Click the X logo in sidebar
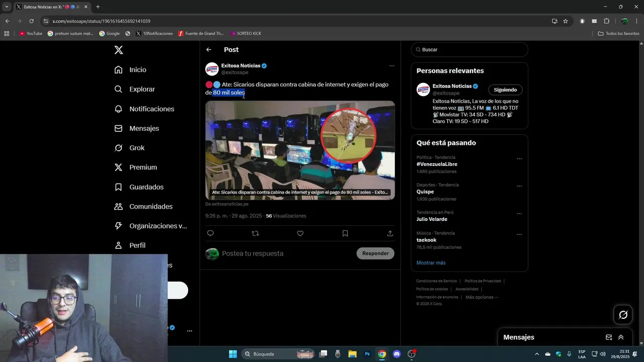Image resolution: width=644 pixels, height=362 pixels. point(119,50)
